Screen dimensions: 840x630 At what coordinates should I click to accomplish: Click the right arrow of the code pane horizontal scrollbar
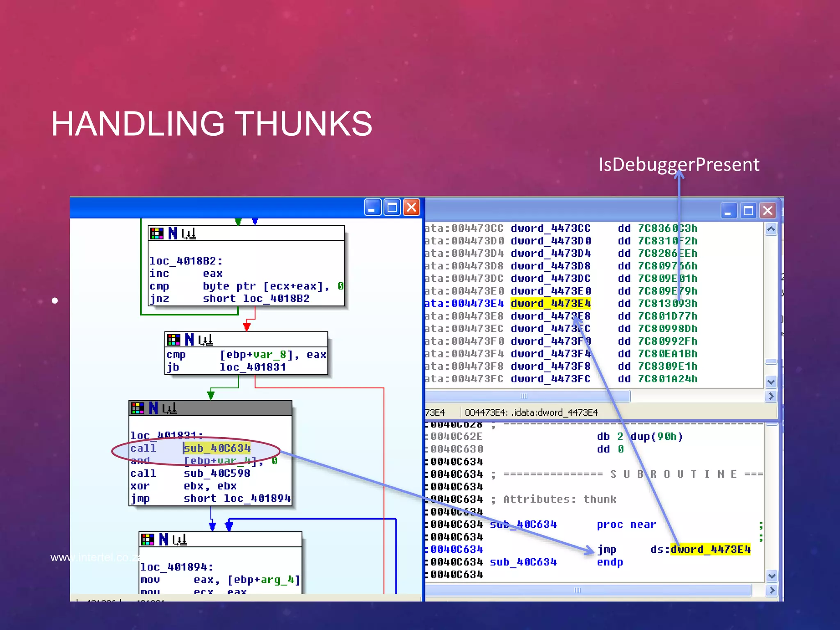pos(772,590)
